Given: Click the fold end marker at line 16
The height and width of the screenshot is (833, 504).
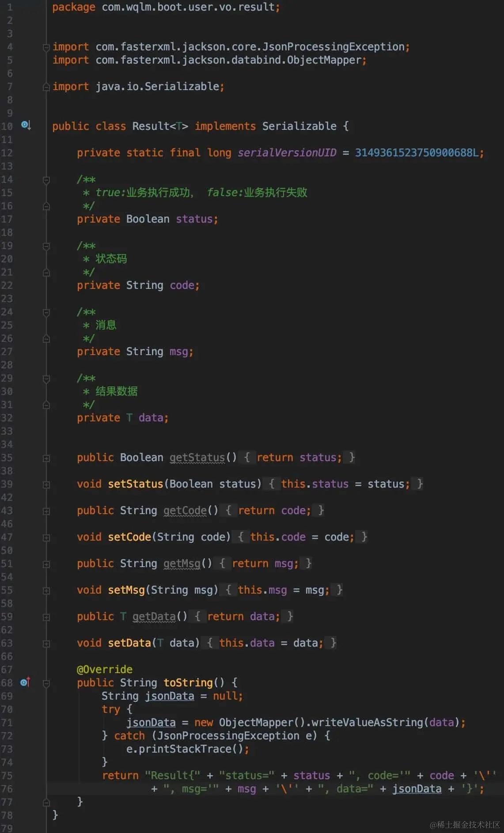Looking at the screenshot, I should point(46,206).
